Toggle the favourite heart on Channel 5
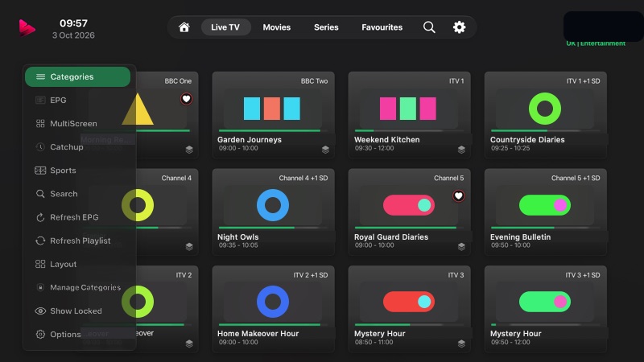Viewport: 644px width, 362px height. click(x=458, y=195)
